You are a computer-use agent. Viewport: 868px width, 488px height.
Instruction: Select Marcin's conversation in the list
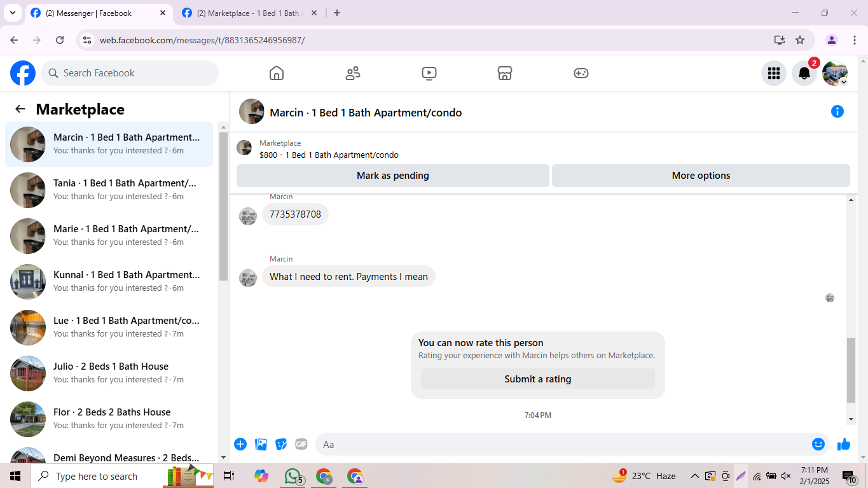pos(109,144)
